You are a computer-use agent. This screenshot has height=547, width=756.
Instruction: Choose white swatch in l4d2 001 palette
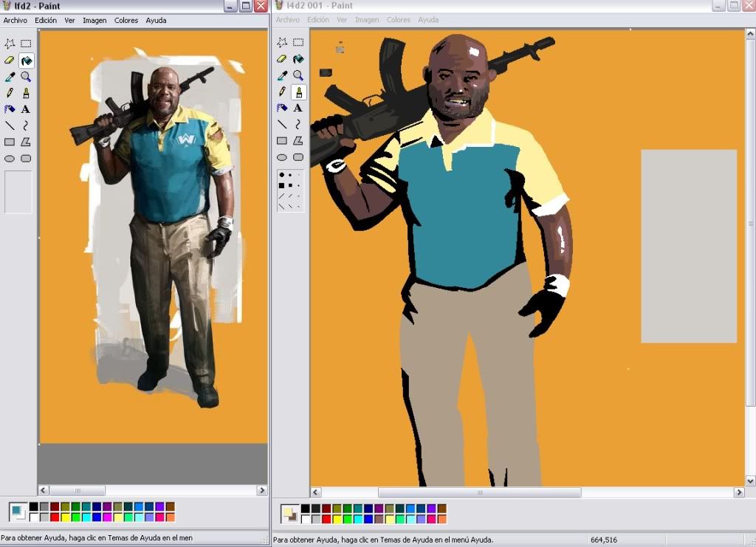pyautogui.click(x=305, y=519)
